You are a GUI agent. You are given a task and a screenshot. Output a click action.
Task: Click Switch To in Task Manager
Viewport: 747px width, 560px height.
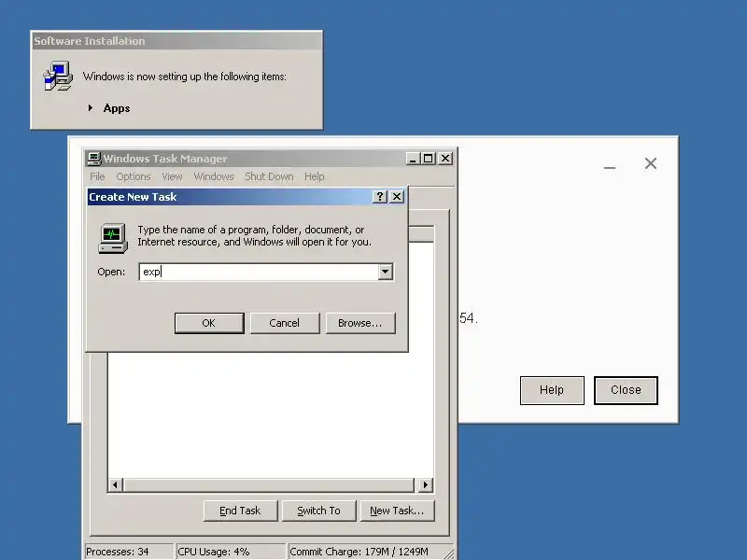coord(318,511)
